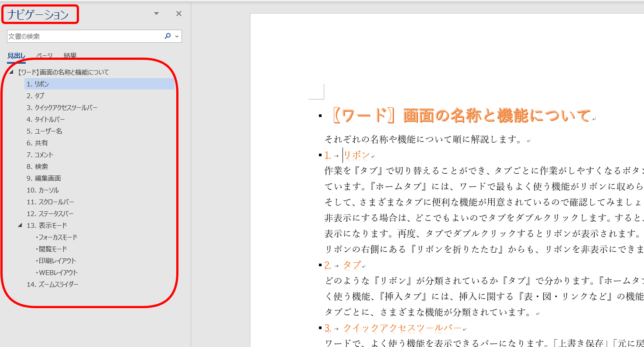Jump to heading 1. リボン
Image resolution: width=644 pixels, height=347 pixels.
[x=99, y=84]
